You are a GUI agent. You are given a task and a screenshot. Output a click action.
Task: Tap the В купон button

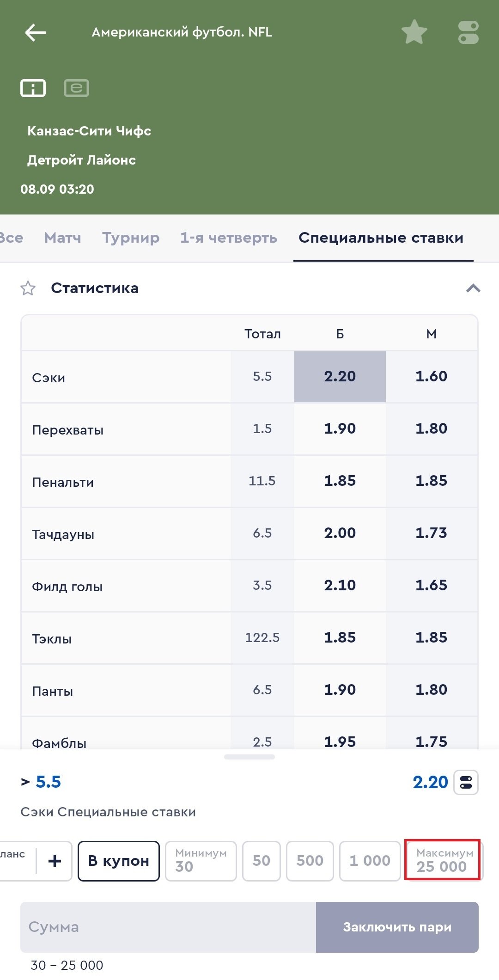pyautogui.click(x=119, y=861)
